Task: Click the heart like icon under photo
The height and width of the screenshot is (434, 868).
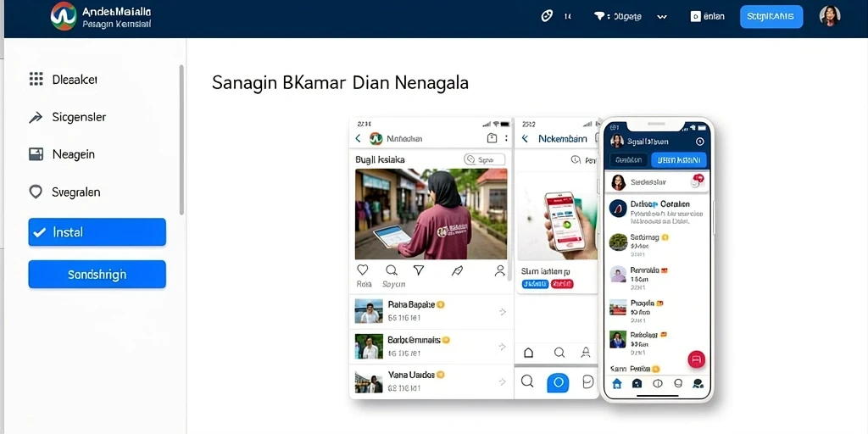Action: click(363, 270)
